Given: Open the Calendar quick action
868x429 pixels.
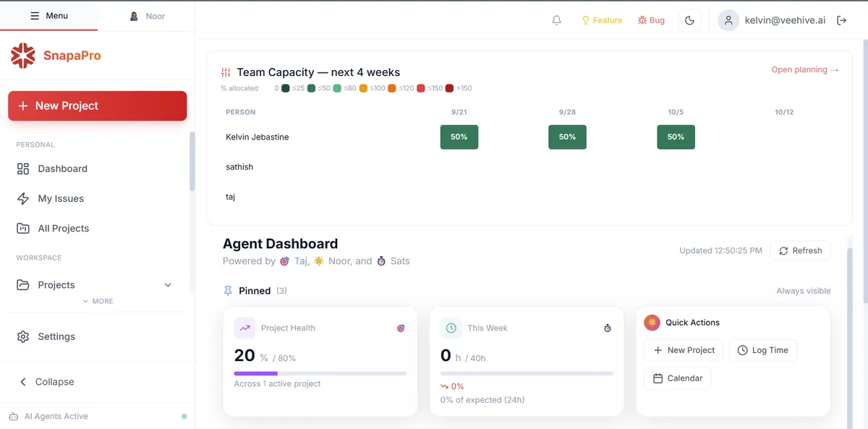Looking at the screenshot, I should click(678, 378).
